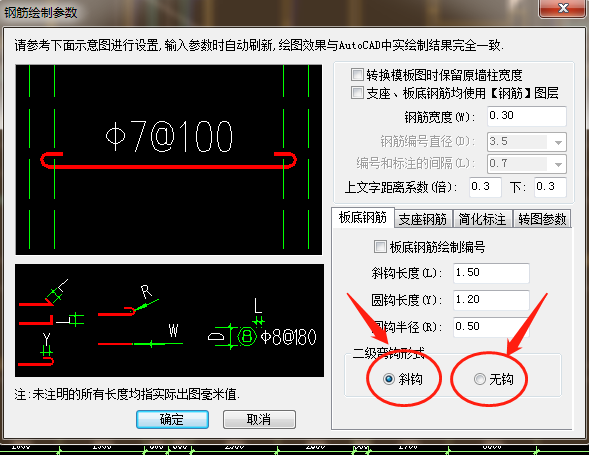589x455 pixels.
Task: Click the 取消 button
Action: [259, 419]
